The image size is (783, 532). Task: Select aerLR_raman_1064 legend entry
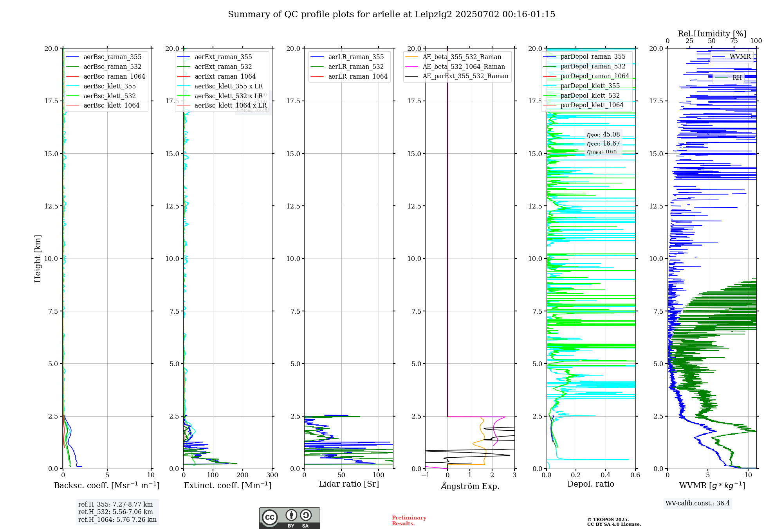(x=350, y=77)
